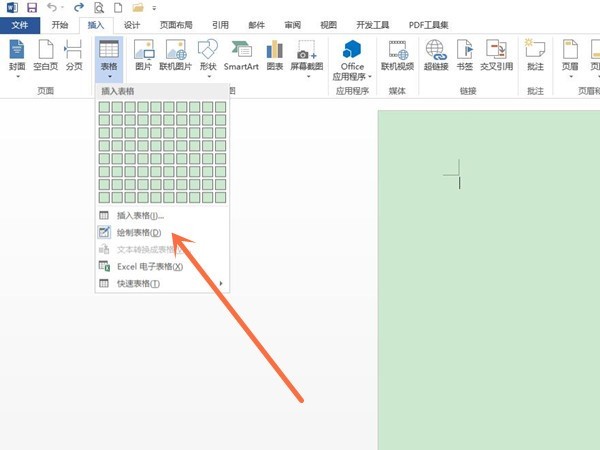Insert a picture (图片)
Image resolution: width=600 pixels, height=450 pixels.
143,55
